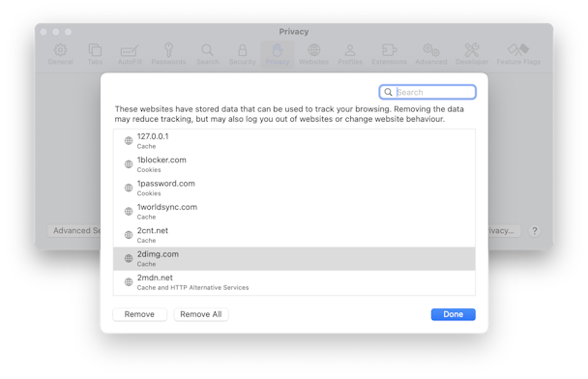Switch to the Tabs preferences pane
Image resolution: width=588 pixels, height=379 pixels.
click(x=95, y=54)
